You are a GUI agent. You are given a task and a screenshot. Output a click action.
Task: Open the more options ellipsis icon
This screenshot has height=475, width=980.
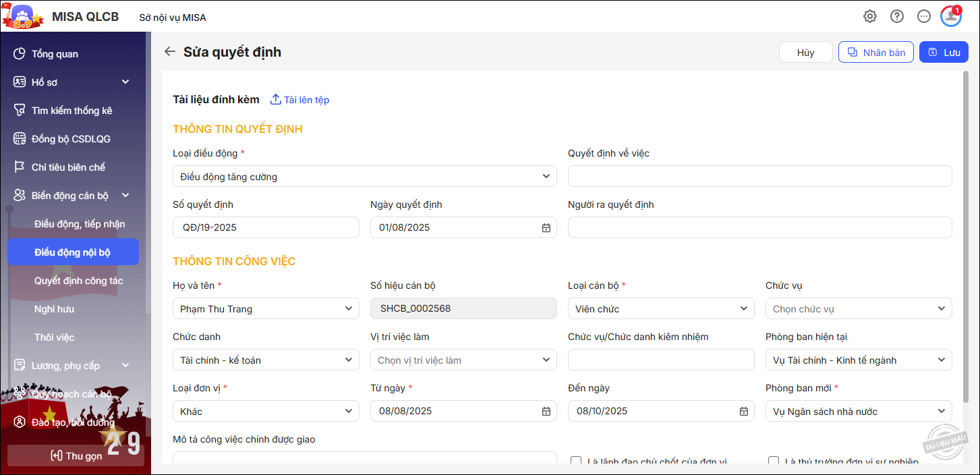(924, 17)
